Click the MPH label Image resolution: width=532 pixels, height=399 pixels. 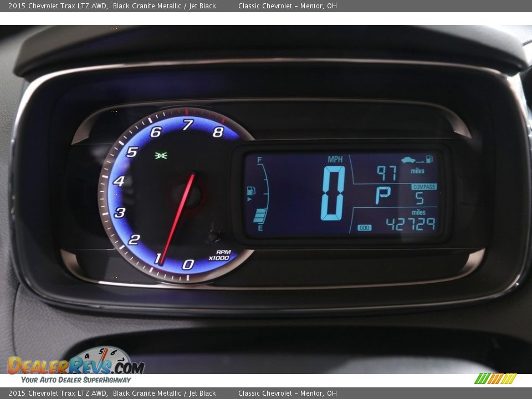335,159
